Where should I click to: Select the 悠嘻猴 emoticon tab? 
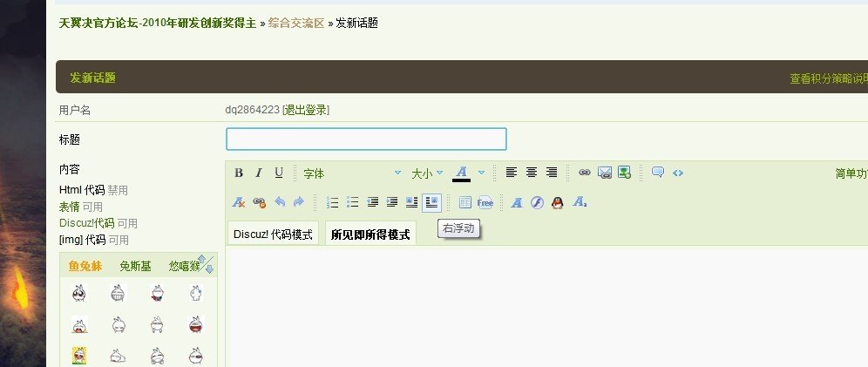tap(184, 266)
